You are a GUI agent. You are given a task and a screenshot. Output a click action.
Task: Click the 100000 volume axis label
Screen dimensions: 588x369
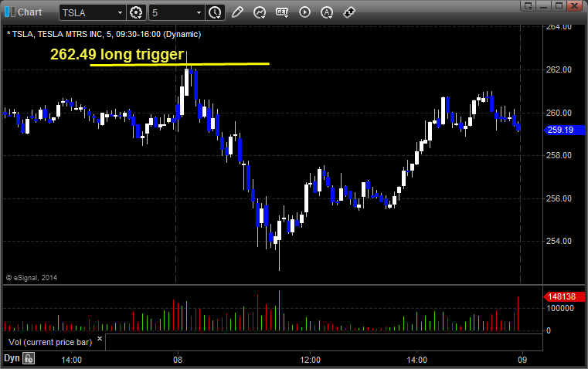[560, 308]
